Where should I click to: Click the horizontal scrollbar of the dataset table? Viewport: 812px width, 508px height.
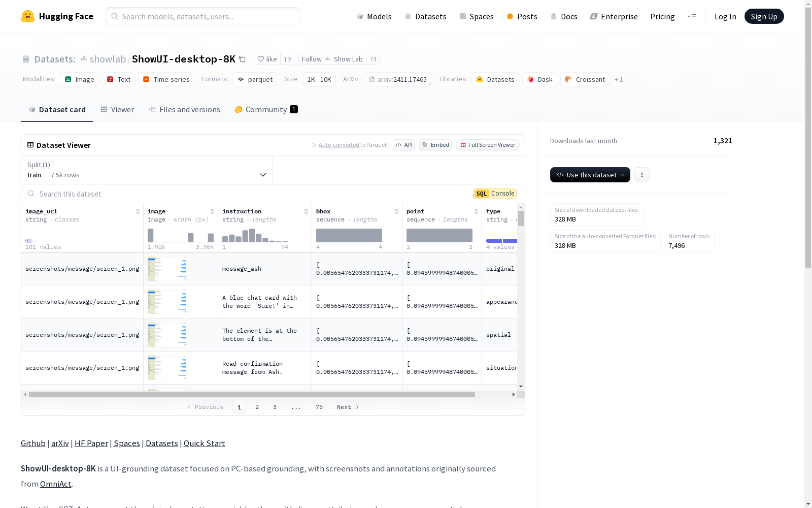pyautogui.click(x=252, y=394)
